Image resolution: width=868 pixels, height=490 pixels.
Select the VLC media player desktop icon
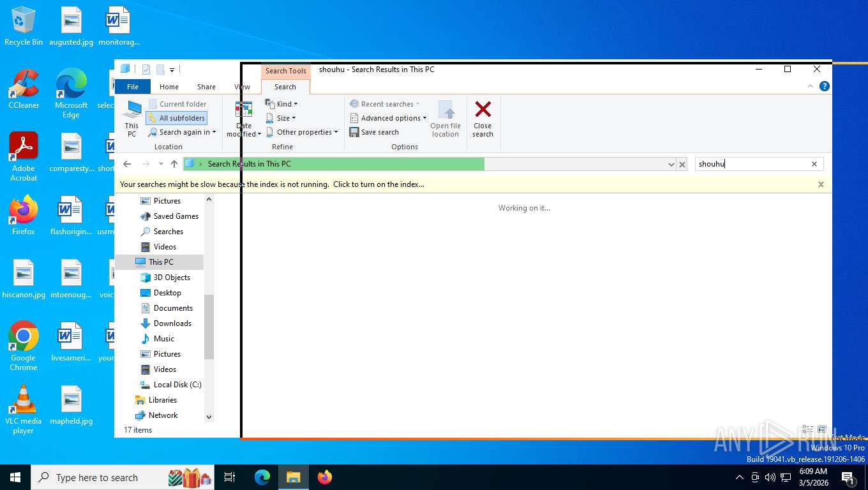(24, 409)
